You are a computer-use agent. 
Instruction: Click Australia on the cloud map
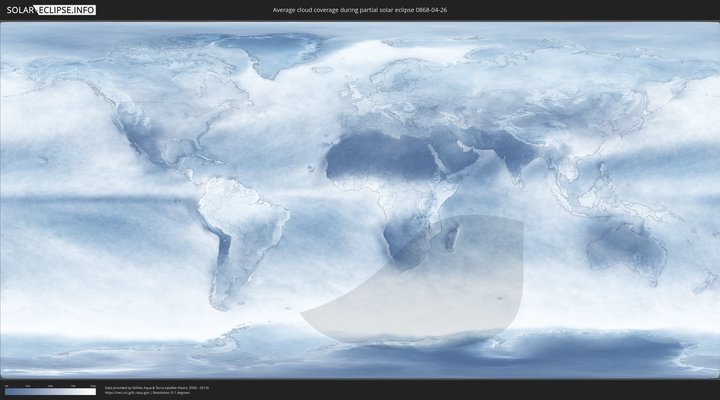[x=625, y=243]
